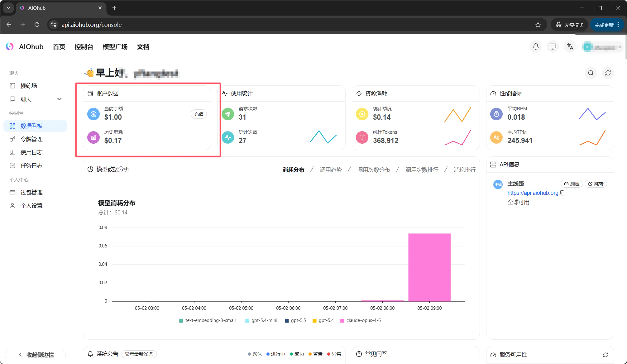
Task: Click the 统计Tokens T icon
Action: (362, 137)
